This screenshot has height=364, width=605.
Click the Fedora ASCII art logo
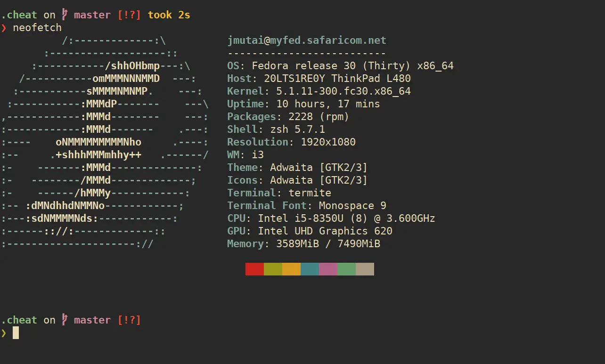click(x=105, y=142)
